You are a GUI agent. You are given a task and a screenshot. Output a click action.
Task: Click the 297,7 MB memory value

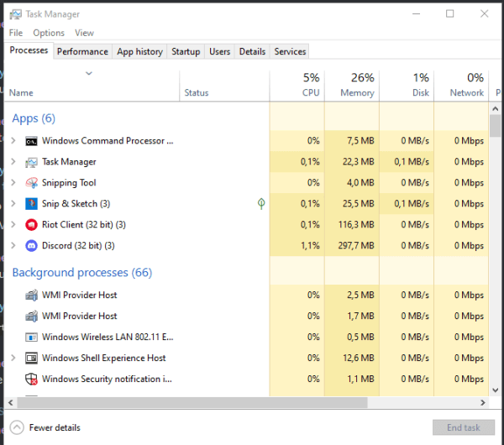pos(356,246)
